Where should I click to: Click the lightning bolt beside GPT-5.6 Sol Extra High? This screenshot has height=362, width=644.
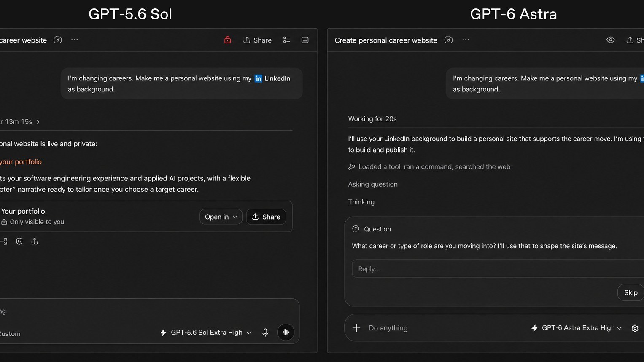[163, 333]
